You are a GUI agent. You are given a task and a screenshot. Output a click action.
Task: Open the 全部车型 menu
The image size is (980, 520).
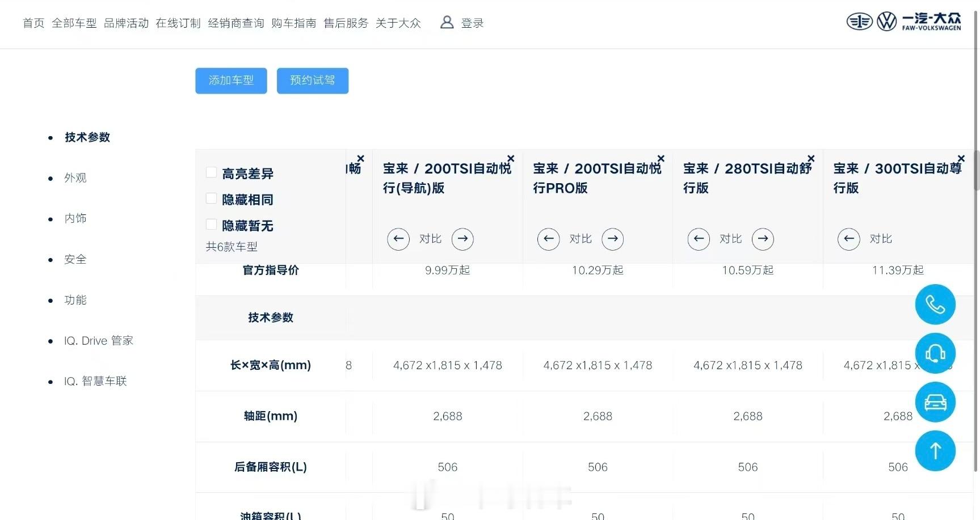pos(74,23)
